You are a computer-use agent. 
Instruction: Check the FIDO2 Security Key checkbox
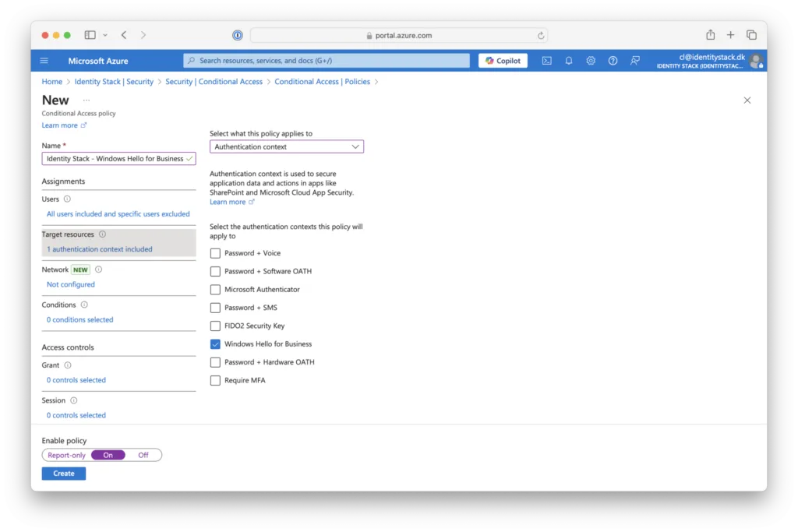pos(215,326)
